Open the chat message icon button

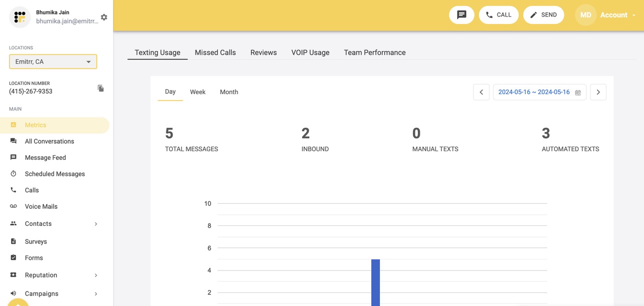(461, 15)
